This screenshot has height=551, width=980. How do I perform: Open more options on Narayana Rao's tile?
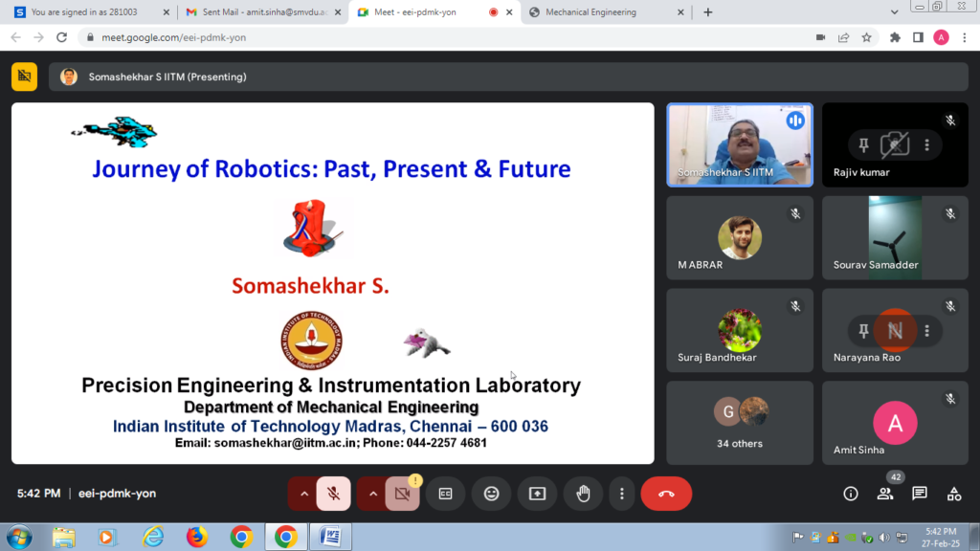[926, 330]
